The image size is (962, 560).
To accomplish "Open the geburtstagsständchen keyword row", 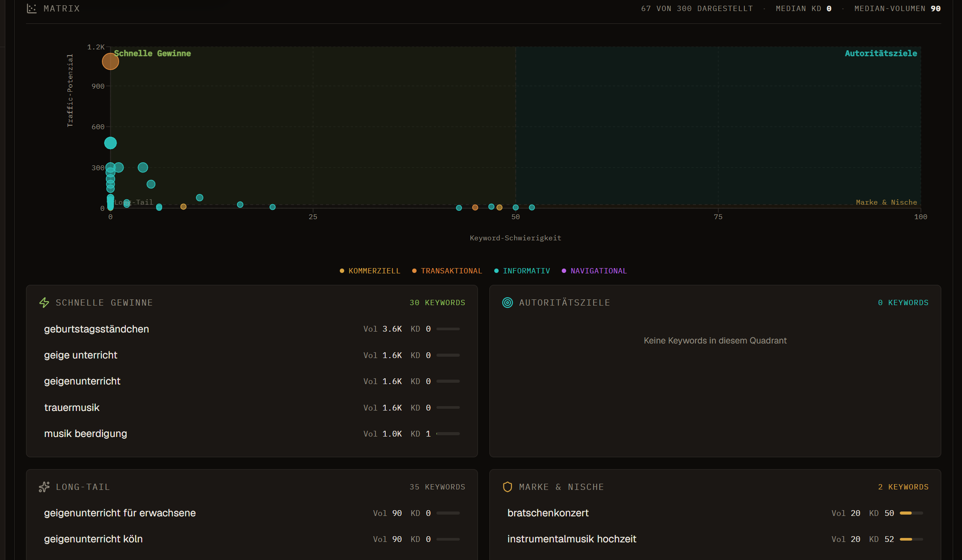I will 252,329.
